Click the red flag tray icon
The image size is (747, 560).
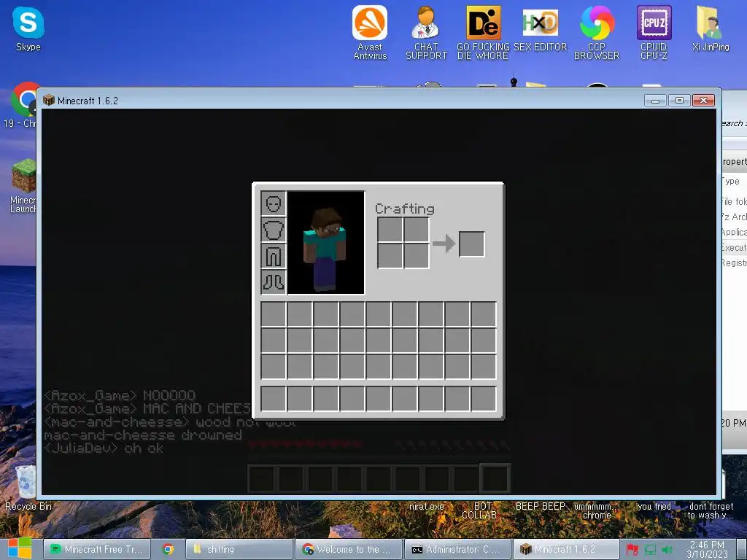pyautogui.click(x=632, y=550)
